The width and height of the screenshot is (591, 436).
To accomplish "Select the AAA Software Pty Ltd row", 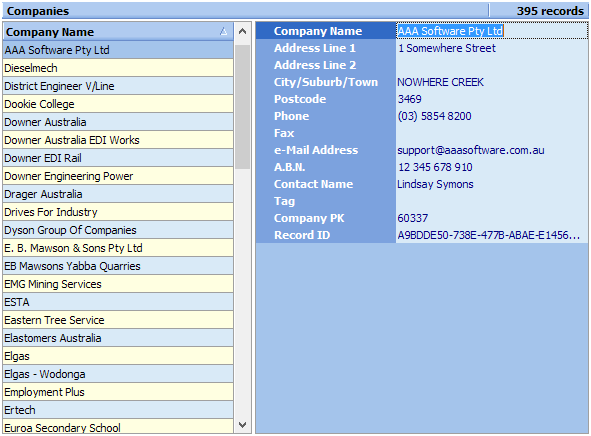I will click(118, 50).
